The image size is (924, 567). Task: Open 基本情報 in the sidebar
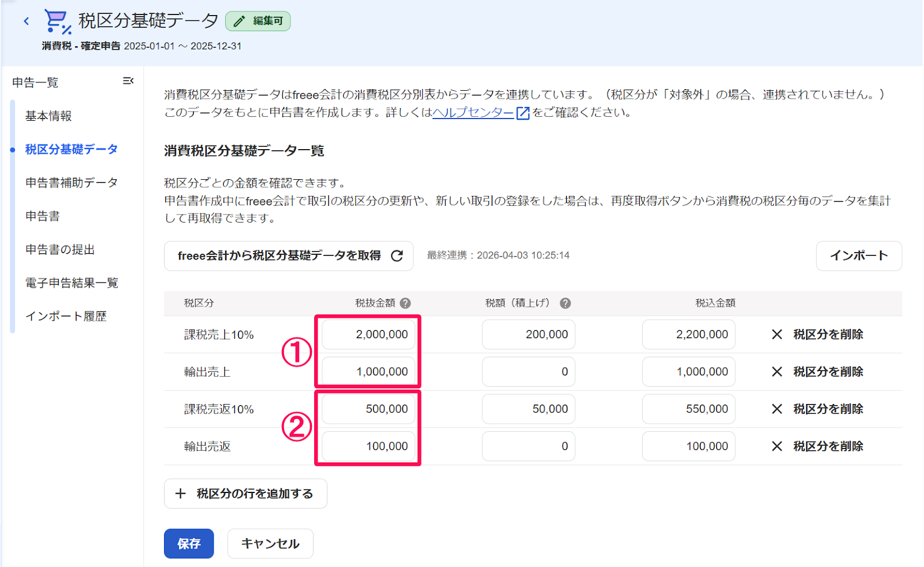49,116
